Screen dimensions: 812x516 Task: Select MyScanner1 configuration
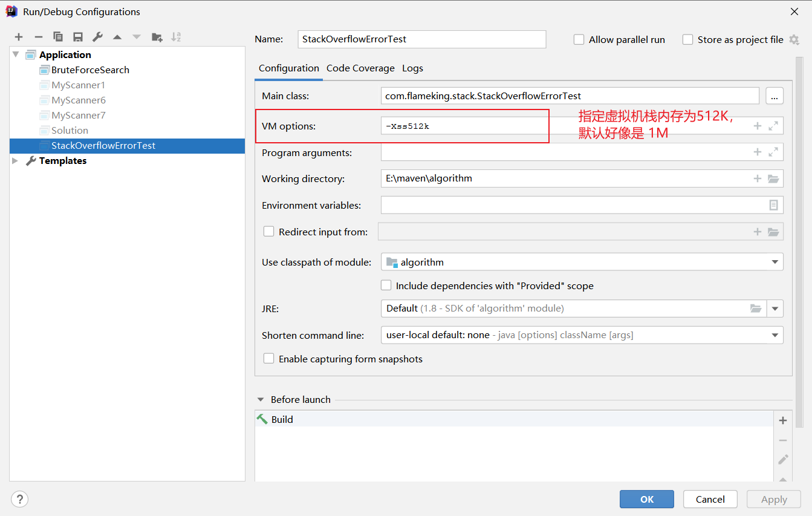[78, 85]
